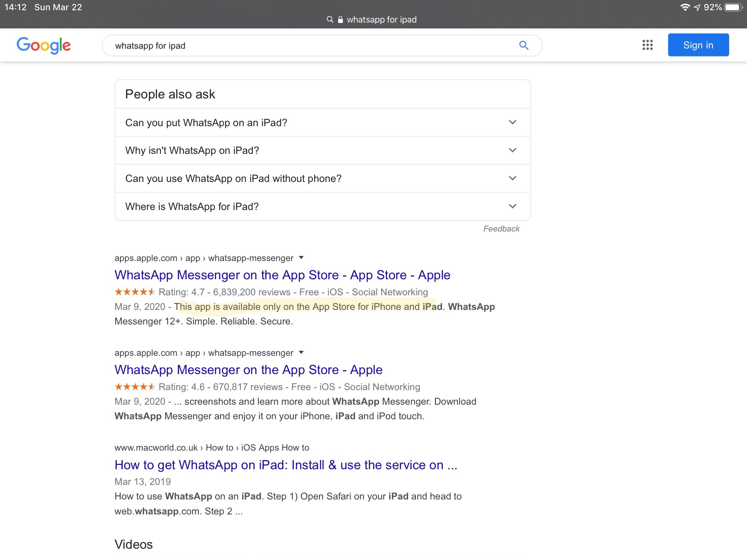Tap the 14:12 clock in status bar

(15, 7)
